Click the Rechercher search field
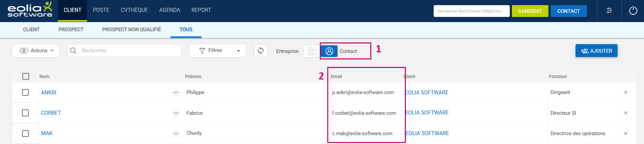The image size is (644, 144). 129,51
